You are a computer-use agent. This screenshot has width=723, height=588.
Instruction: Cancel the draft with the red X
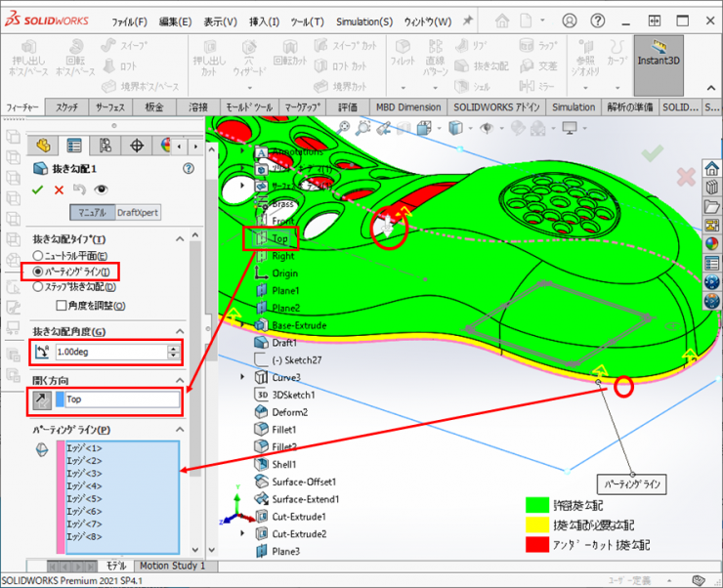coord(59,190)
